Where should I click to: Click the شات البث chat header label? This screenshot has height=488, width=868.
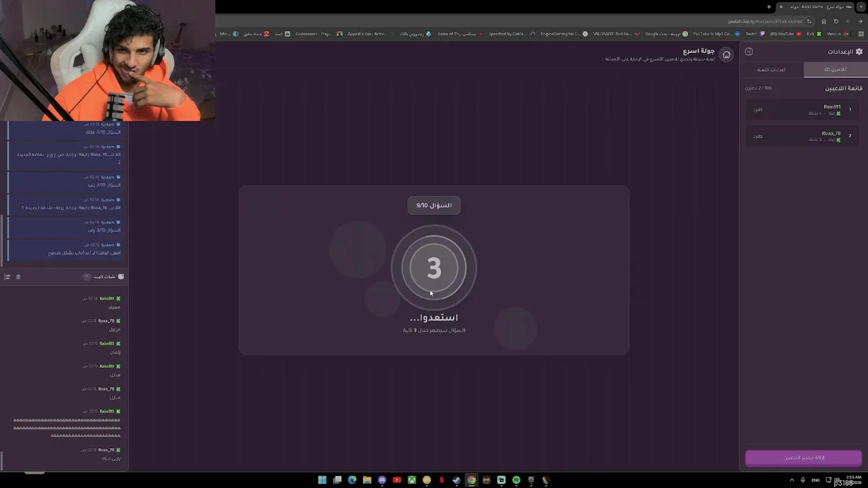(x=104, y=277)
